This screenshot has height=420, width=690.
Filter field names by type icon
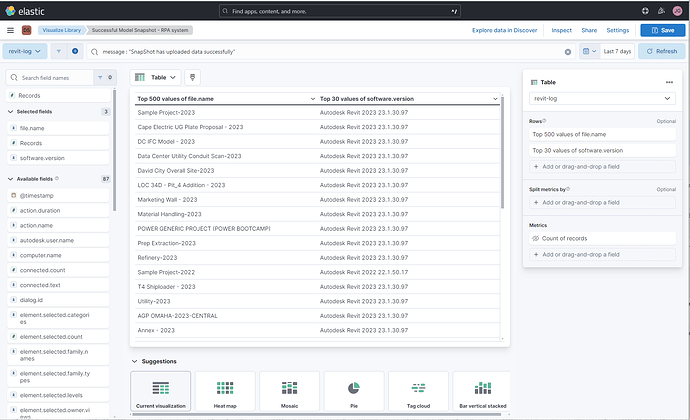105,77
